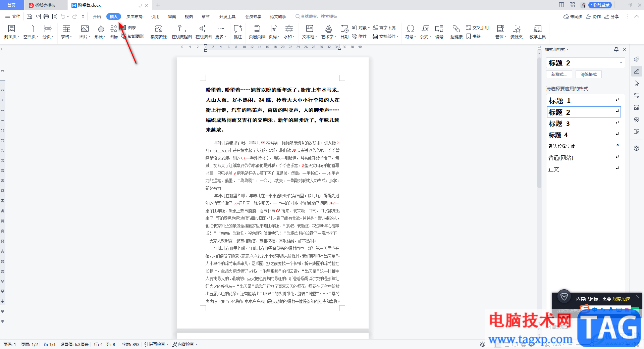Screen dimensions: 644x349
Task: Open online mind map (在线脑图)
Action: coord(204,32)
